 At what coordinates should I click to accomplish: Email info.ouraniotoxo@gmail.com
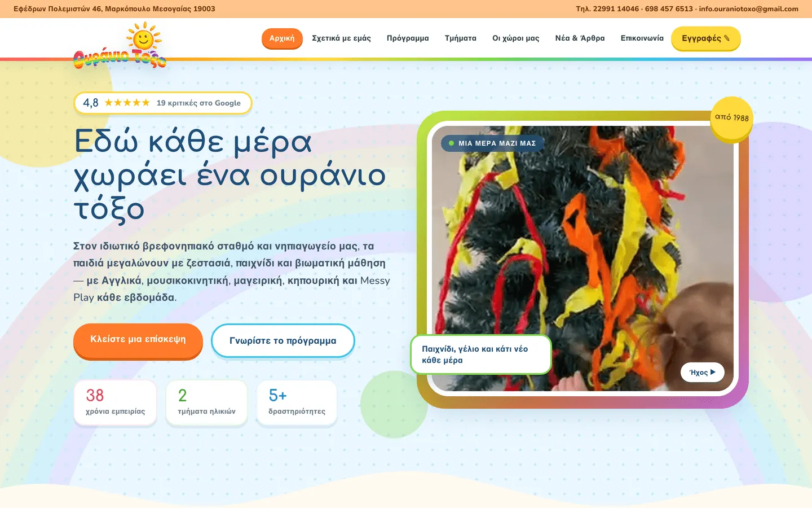coord(748,9)
